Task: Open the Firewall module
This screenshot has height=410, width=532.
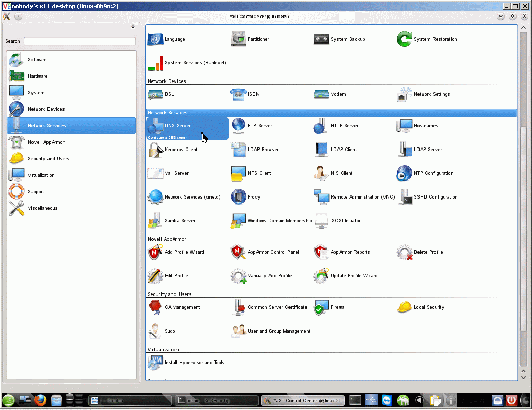Action: (330, 307)
